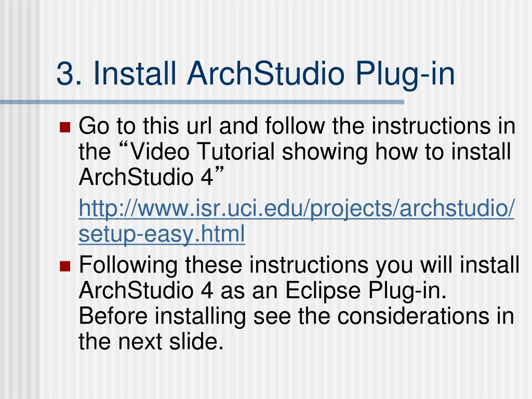Click the number '3.' in the title

(70, 74)
